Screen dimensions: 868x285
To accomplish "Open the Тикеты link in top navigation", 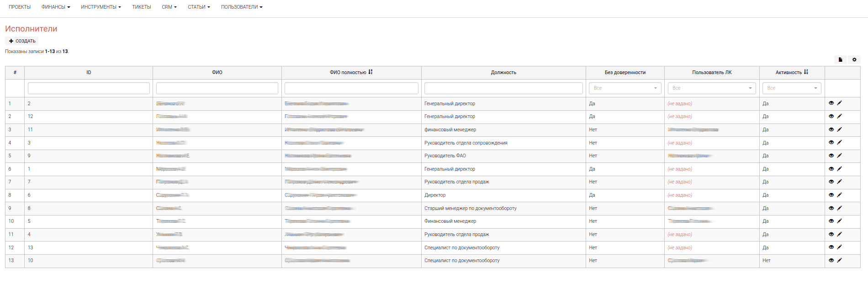I will tap(142, 7).
